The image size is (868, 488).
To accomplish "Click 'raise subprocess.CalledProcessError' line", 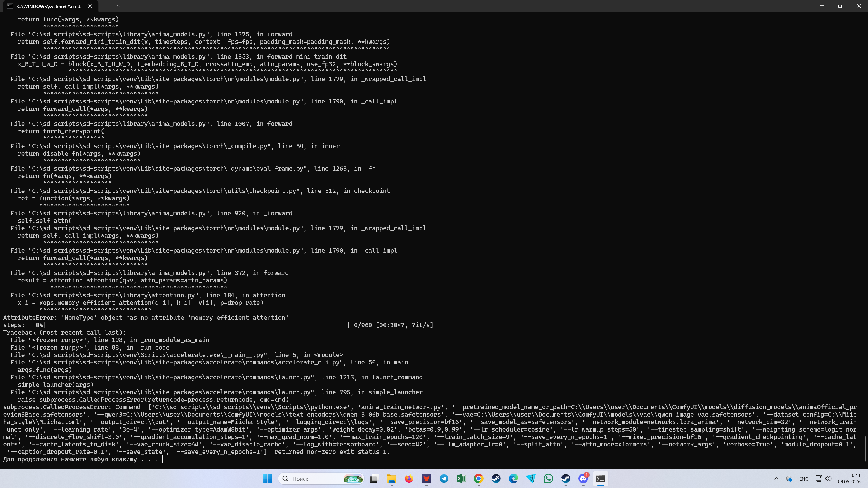I will point(153,400).
